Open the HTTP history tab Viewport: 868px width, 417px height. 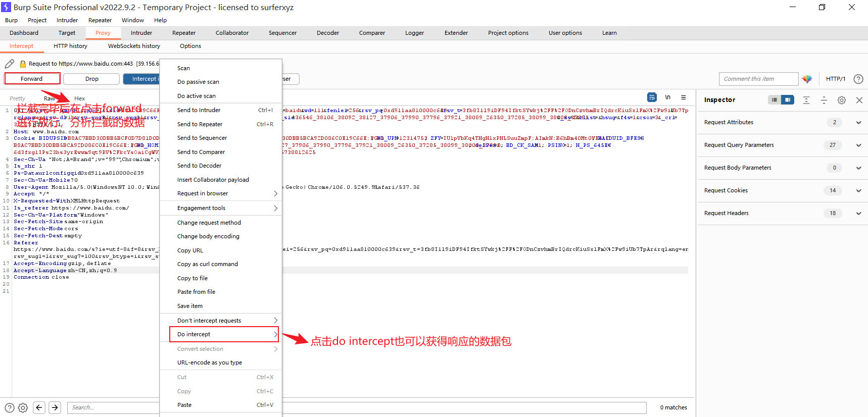pos(70,46)
